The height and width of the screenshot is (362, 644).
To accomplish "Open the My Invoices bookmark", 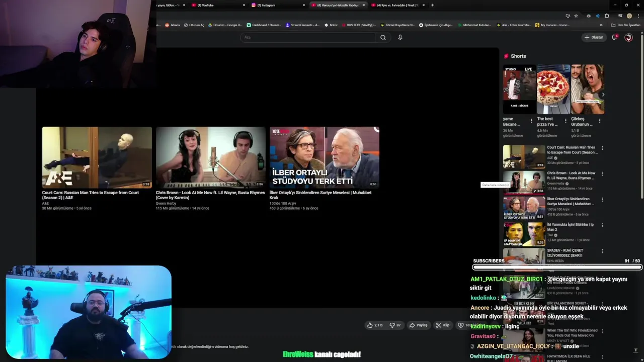I will (x=552, y=25).
